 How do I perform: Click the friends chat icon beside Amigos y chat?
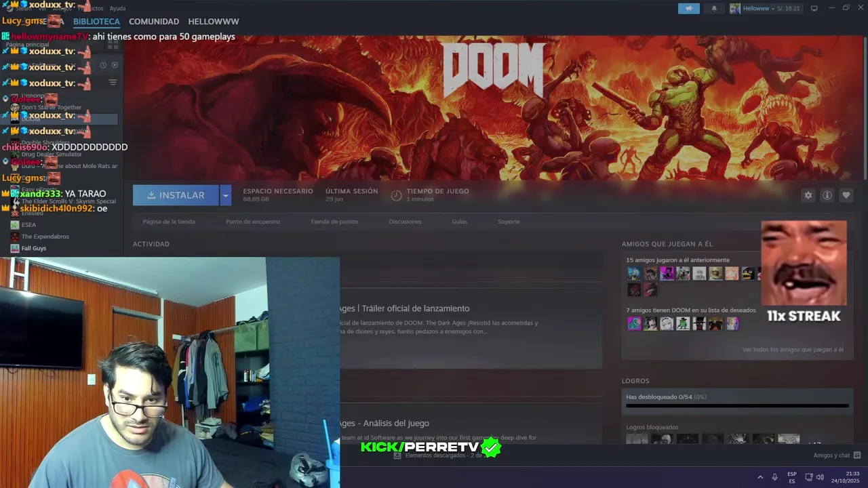click(857, 455)
